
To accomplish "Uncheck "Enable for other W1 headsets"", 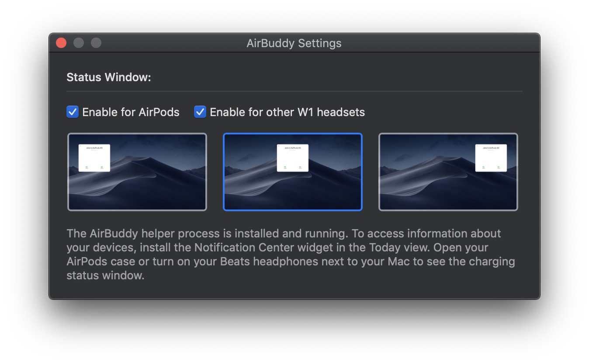I will (200, 112).
